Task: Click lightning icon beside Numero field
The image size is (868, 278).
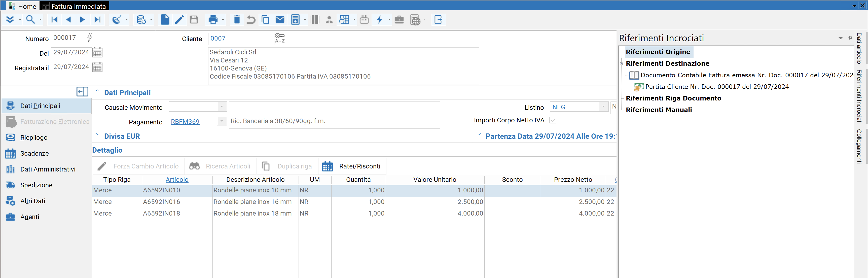Action: [90, 38]
